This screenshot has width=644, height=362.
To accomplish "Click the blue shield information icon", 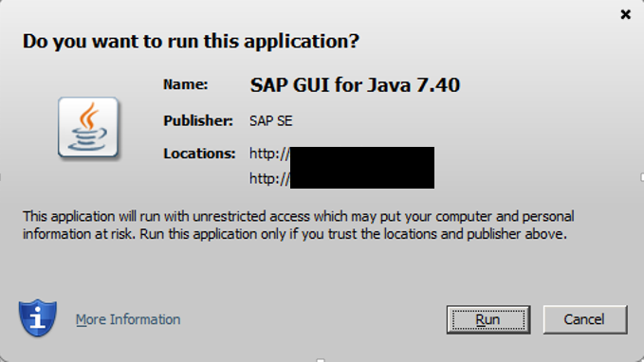I will pyautogui.click(x=37, y=317).
